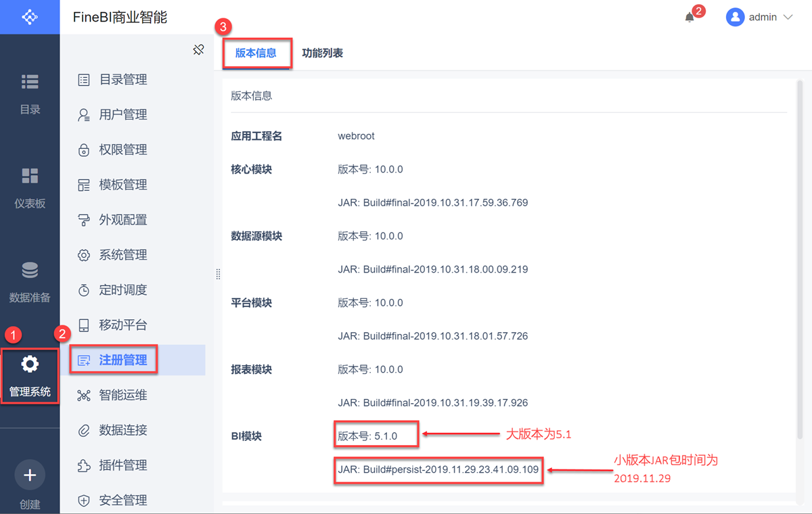Open the 仪表板 dashboard sidebar icon

tap(30, 176)
